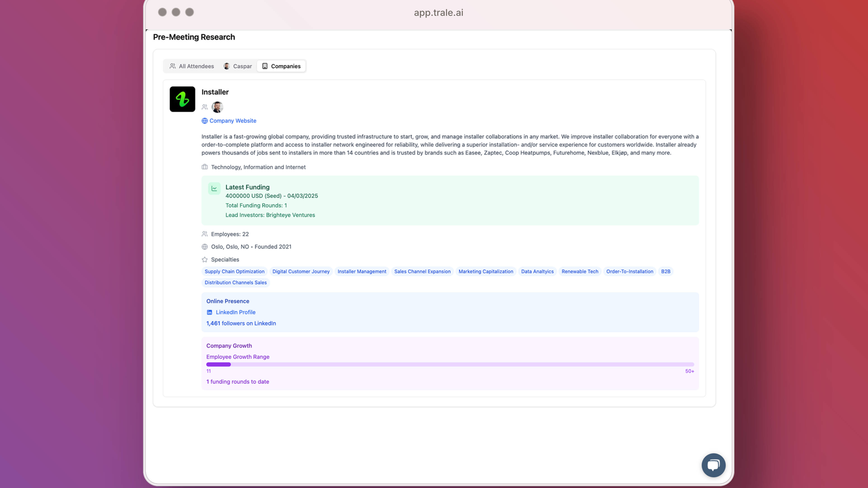Image resolution: width=868 pixels, height=488 pixels.
Task: Click the Latest Funding chart icon
Action: pyautogui.click(x=214, y=189)
